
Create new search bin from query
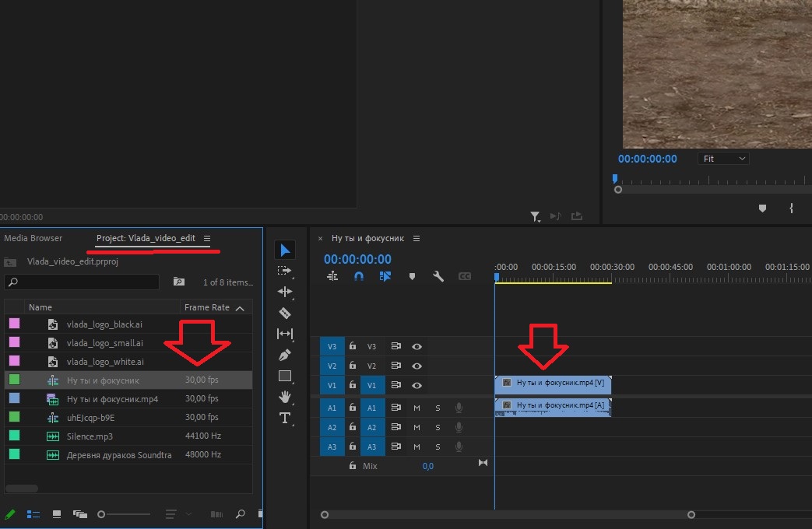(x=178, y=282)
